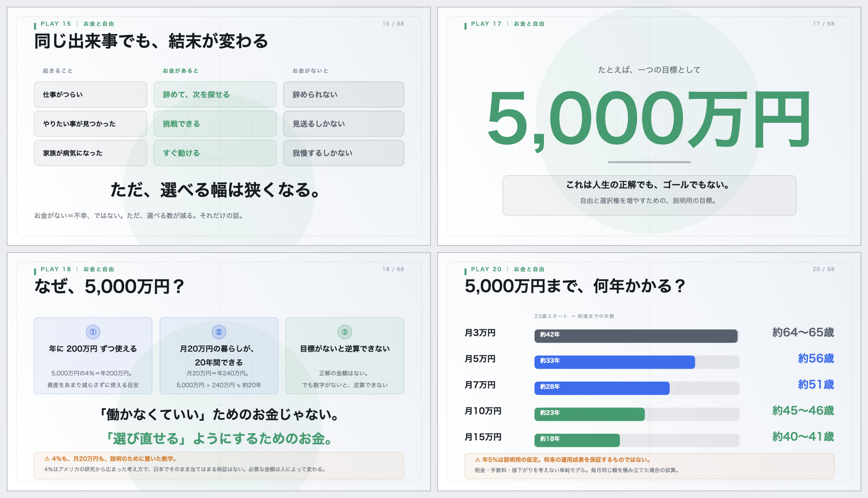Click the page counter 20 / 68
Image resolution: width=868 pixels, height=498 pixels.
coord(824,269)
